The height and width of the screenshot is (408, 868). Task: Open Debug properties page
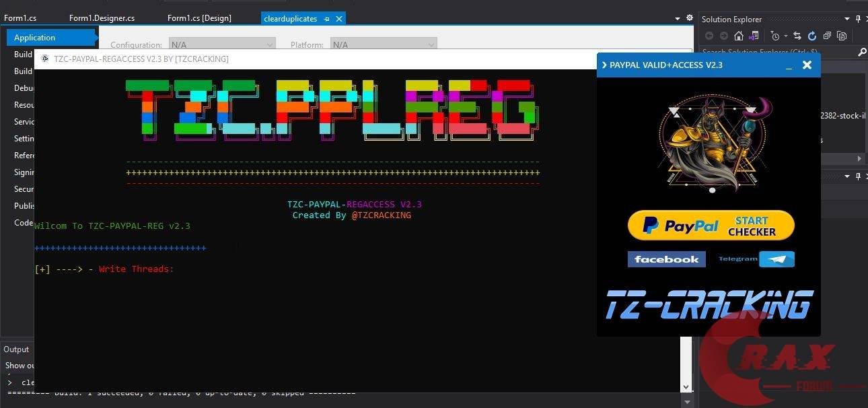24,88
